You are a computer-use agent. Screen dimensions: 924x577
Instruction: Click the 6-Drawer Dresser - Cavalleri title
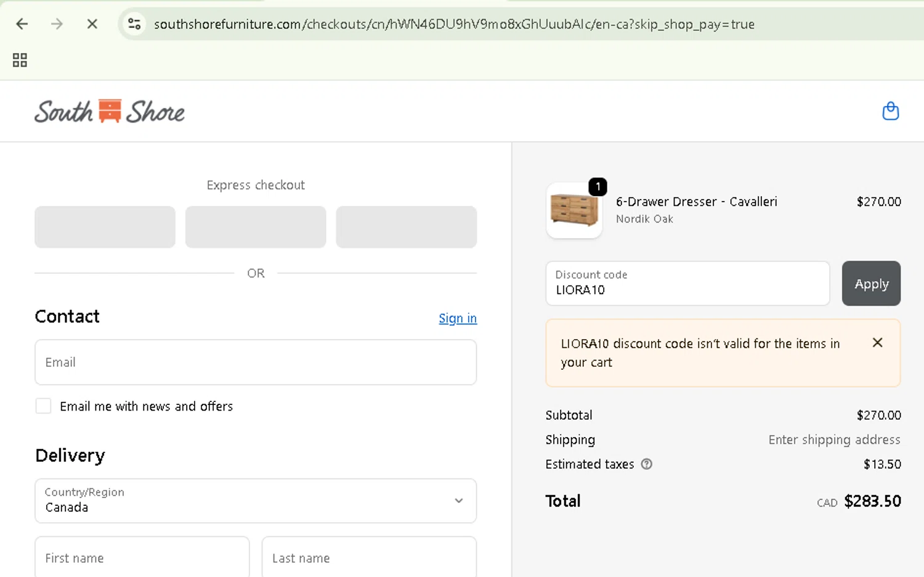point(697,202)
